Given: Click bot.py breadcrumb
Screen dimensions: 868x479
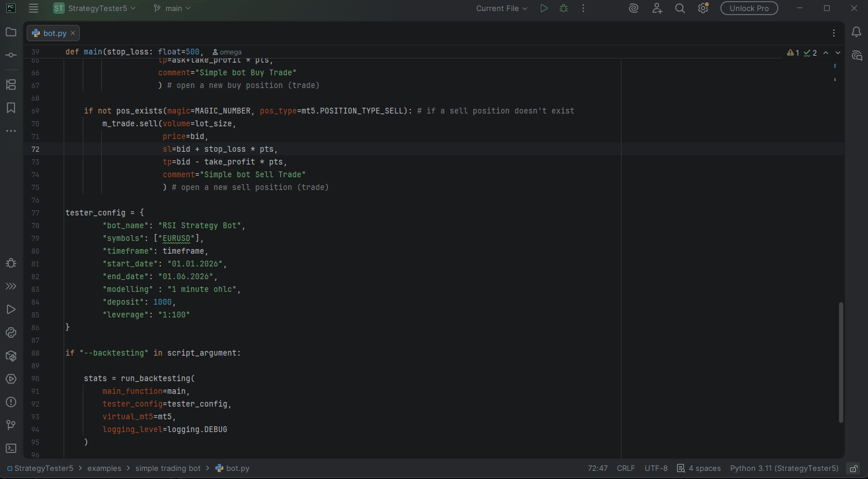Looking at the screenshot, I should pyautogui.click(x=233, y=468).
